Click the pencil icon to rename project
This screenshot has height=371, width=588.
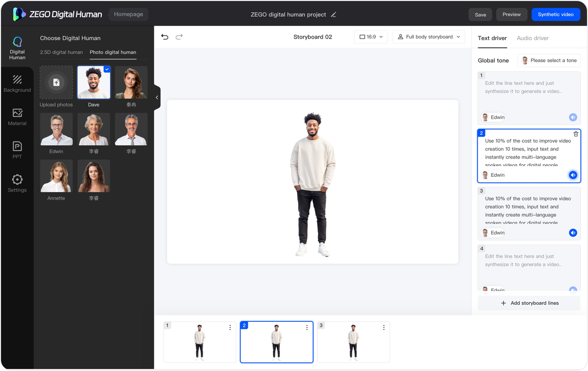(334, 15)
